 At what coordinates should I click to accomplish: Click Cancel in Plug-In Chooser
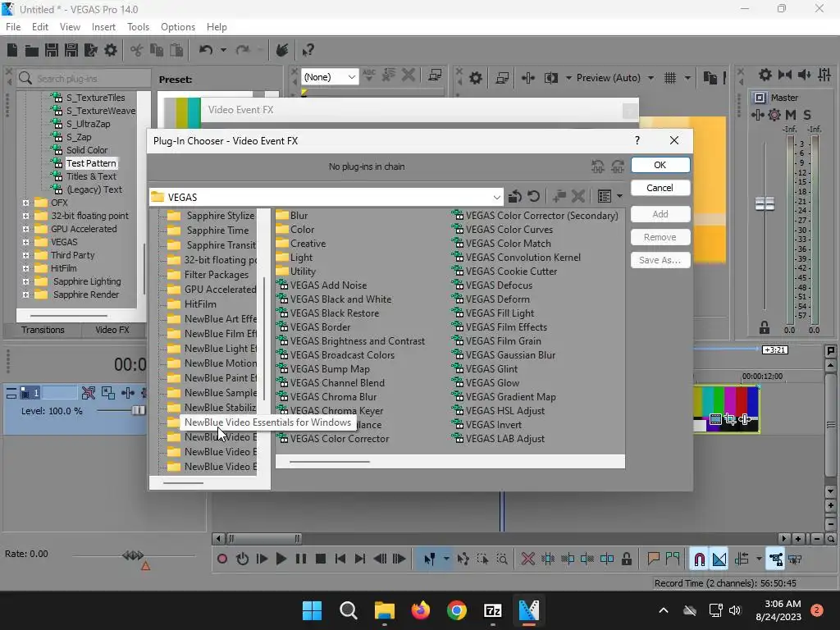click(x=660, y=188)
